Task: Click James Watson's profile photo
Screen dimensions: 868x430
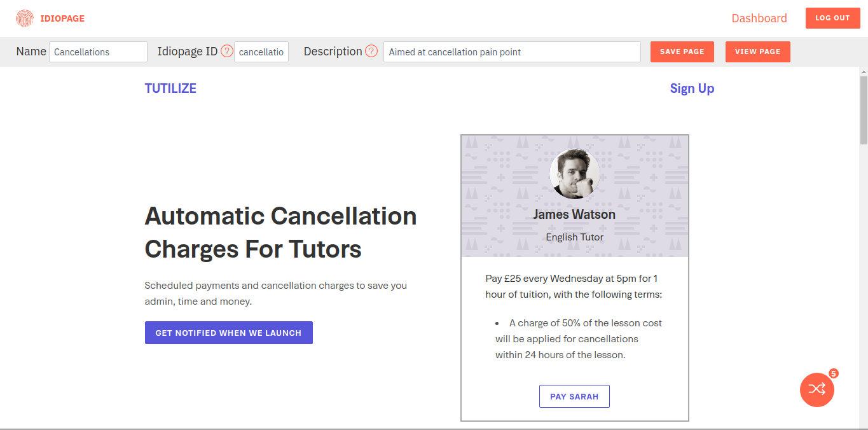Action: coord(574,174)
